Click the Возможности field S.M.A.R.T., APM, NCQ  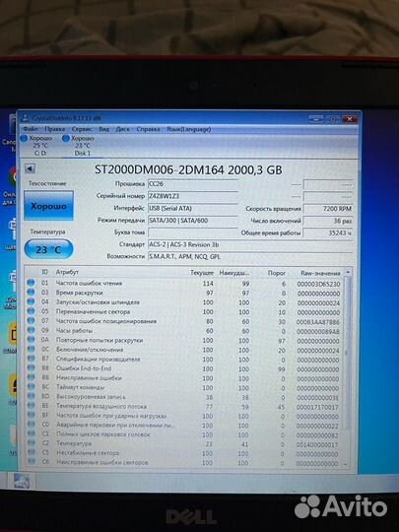point(250,257)
